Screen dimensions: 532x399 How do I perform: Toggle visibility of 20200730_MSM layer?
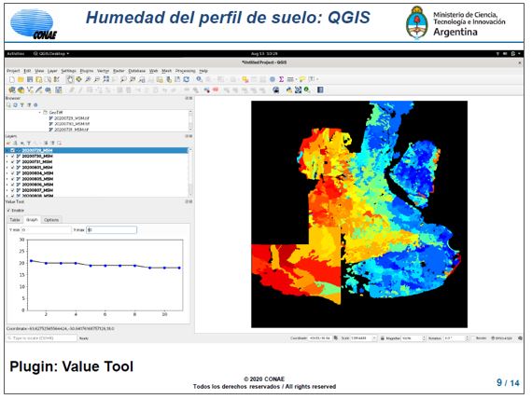[x=13, y=157]
